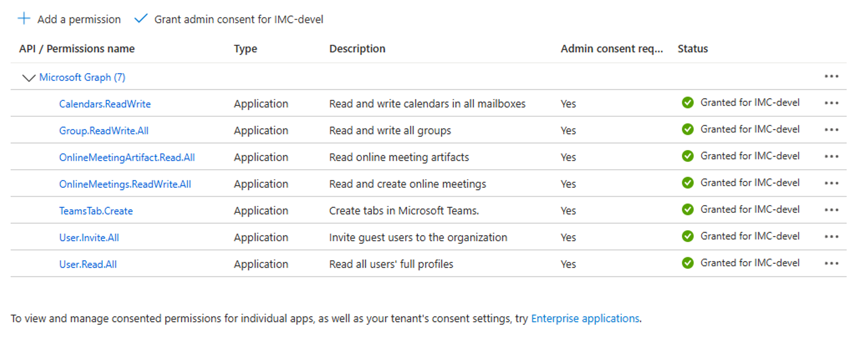Click the green granted status icon for User.Invite.All
Viewport: 868px width, 346px height.
688,236
